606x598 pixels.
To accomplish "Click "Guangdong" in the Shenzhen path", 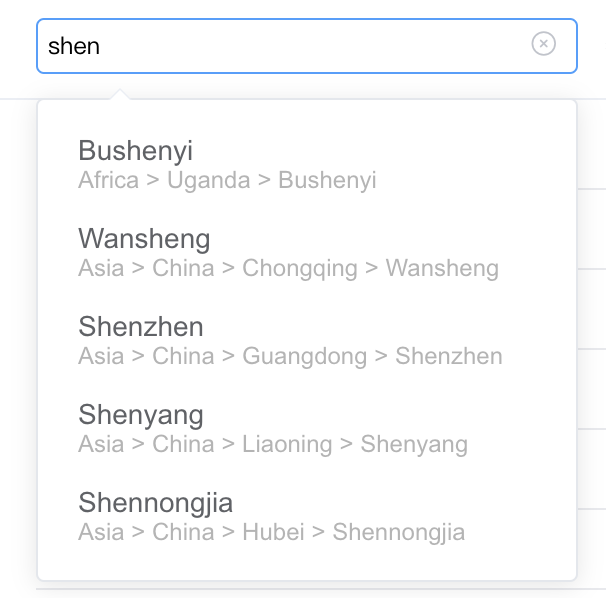I will point(304,357).
